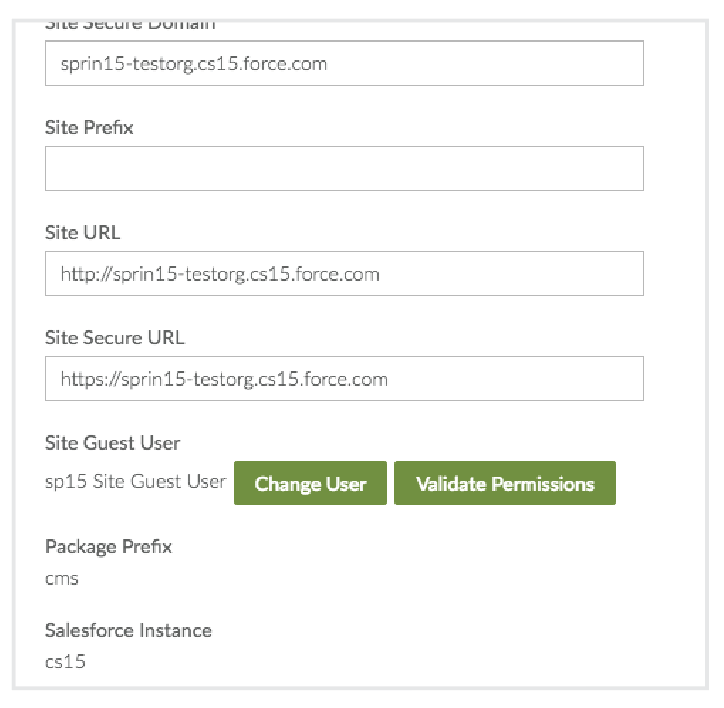Click the Package Prefix label

[108, 547]
